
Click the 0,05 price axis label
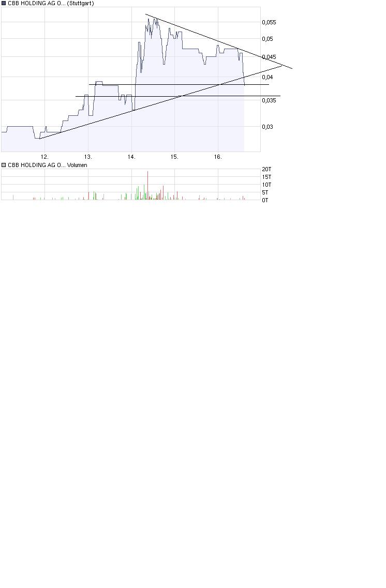click(267, 39)
